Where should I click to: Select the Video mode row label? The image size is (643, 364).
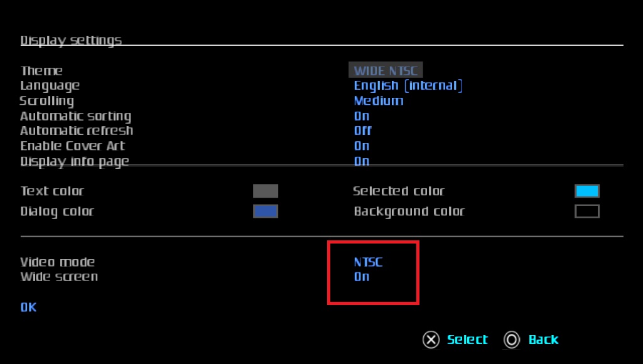(x=58, y=262)
